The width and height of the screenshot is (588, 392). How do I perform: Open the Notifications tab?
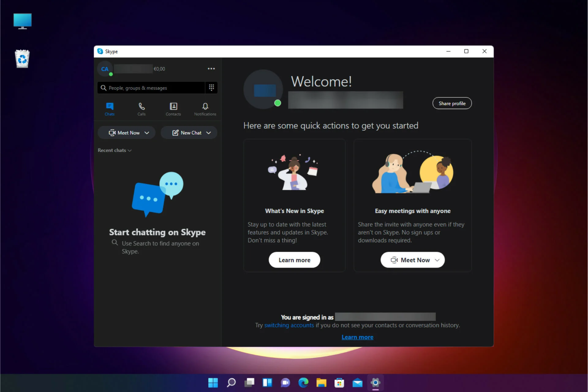[205, 109]
